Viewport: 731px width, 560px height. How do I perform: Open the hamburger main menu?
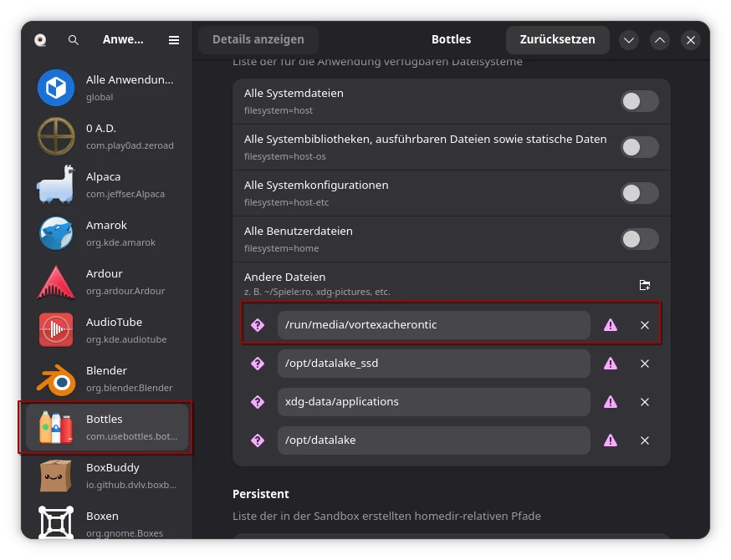(174, 40)
